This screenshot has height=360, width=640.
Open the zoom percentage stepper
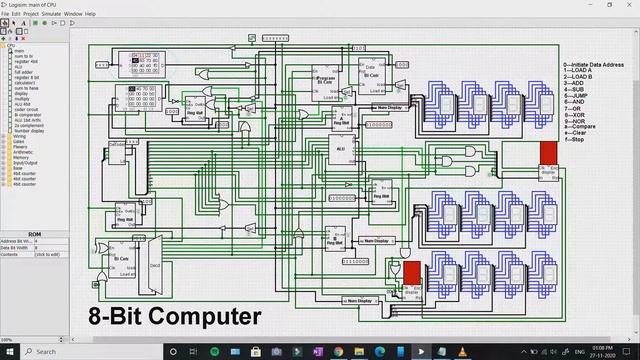(61, 339)
